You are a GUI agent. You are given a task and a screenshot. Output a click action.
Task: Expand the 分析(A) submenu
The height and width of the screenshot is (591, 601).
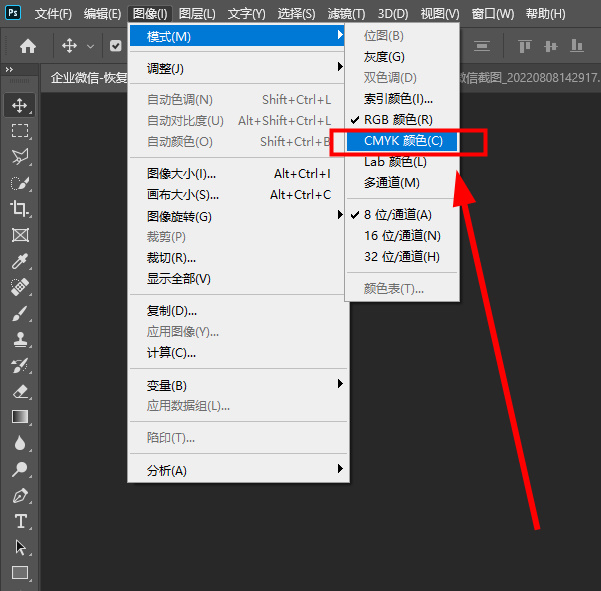(x=237, y=470)
